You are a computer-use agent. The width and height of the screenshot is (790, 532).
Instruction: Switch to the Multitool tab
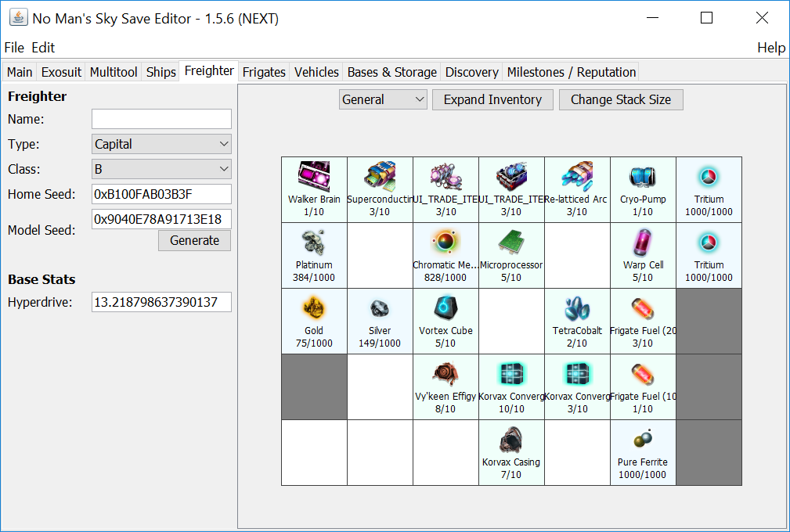[x=114, y=72]
